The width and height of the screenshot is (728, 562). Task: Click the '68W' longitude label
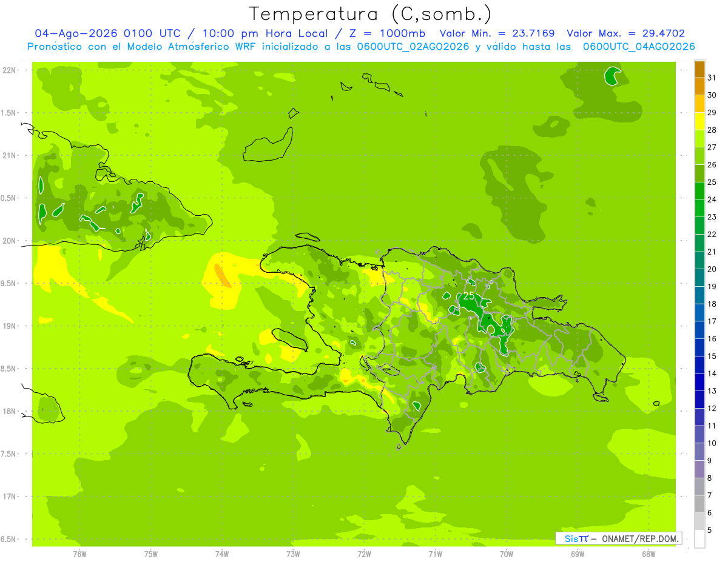tap(649, 554)
